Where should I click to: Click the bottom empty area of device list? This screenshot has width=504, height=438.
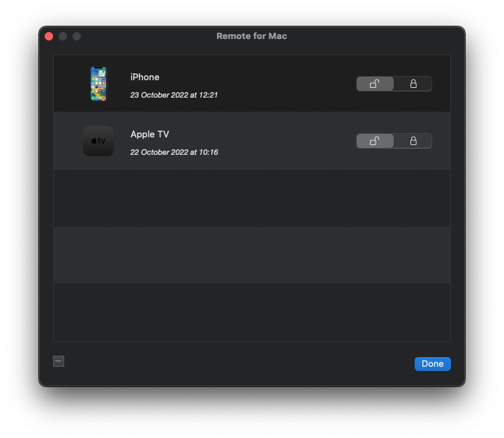click(x=251, y=312)
